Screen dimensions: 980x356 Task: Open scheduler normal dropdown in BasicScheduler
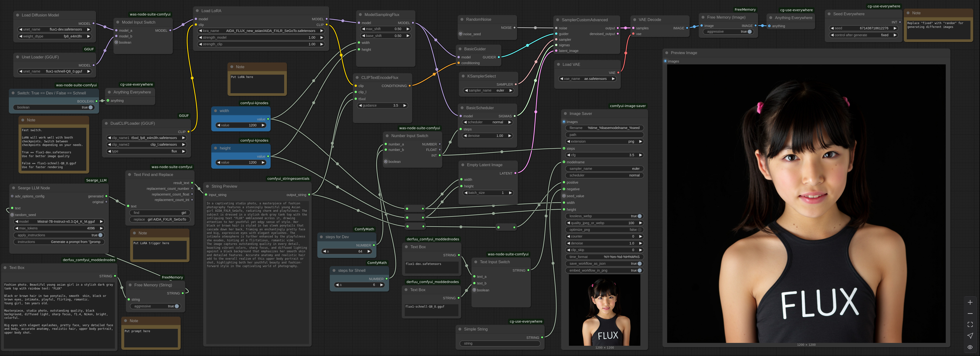point(487,122)
